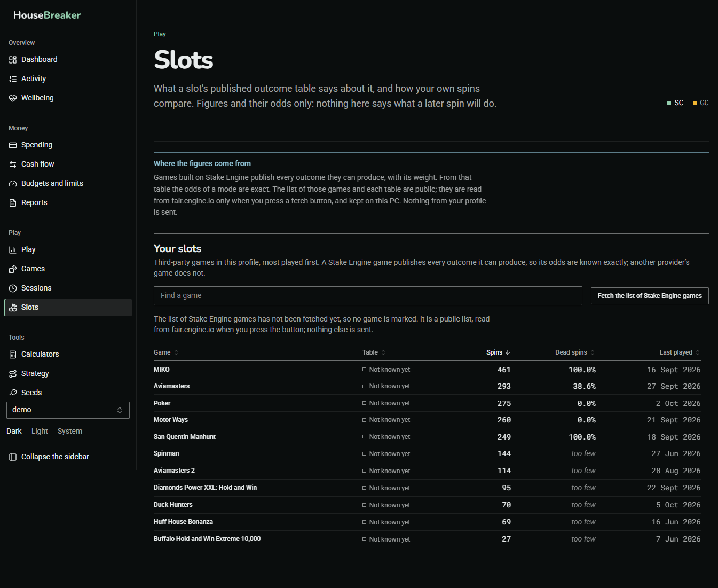718x588 pixels.
Task: Click the Wellbeing heart icon
Action: 13,98
